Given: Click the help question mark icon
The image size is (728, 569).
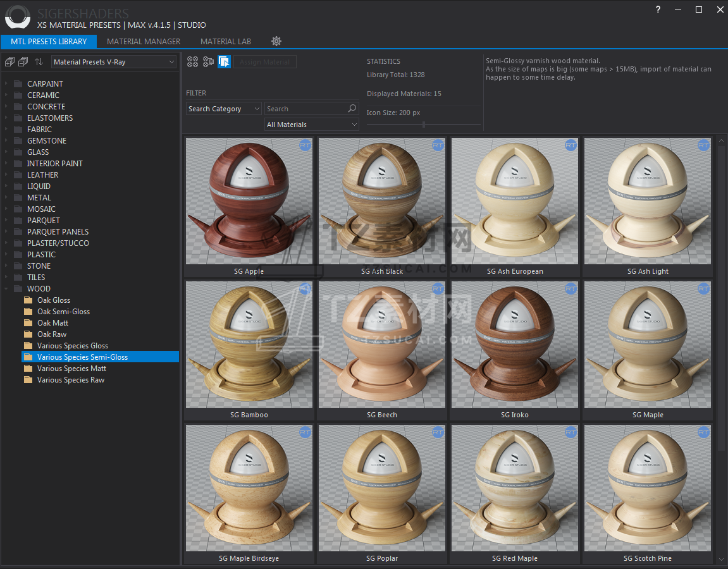Looking at the screenshot, I should pos(658,9).
